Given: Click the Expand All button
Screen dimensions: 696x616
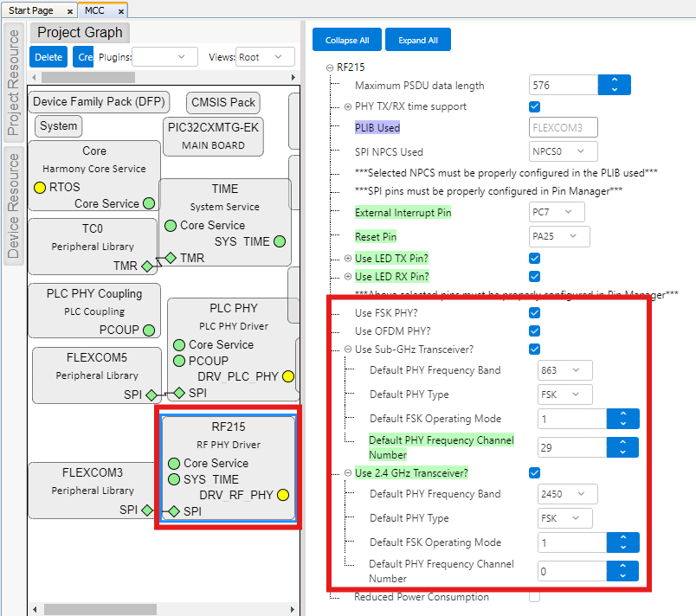Looking at the screenshot, I should (417, 40).
